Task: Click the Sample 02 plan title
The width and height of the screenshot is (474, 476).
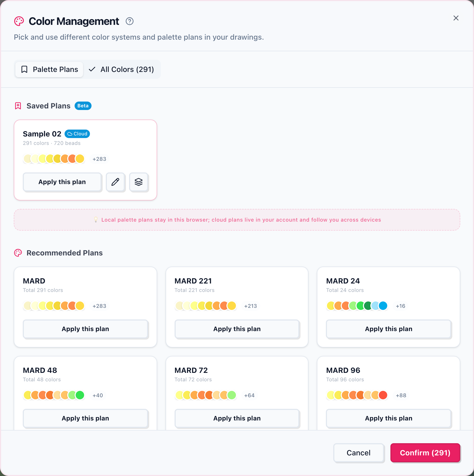Action: pyautogui.click(x=42, y=134)
